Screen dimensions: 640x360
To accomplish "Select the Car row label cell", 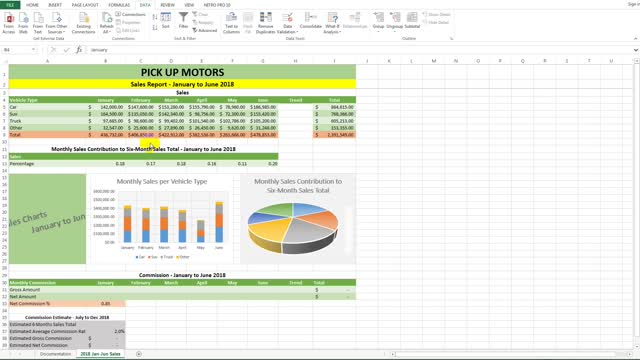I will tap(47, 107).
